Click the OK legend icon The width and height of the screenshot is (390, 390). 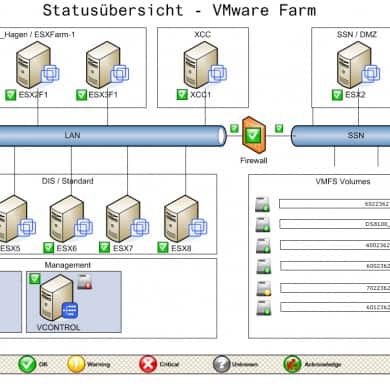(x=27, y=364)
